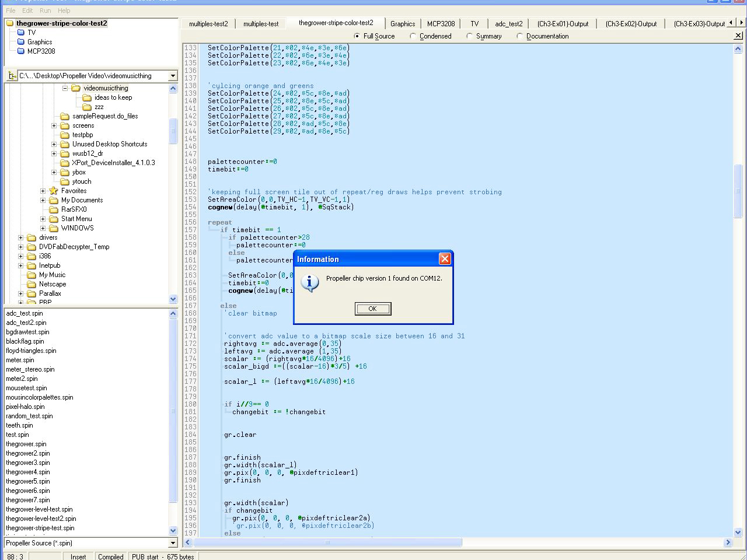The image size is (747, 560).
Task: Expand the My Documents folder
Action: 43,200
